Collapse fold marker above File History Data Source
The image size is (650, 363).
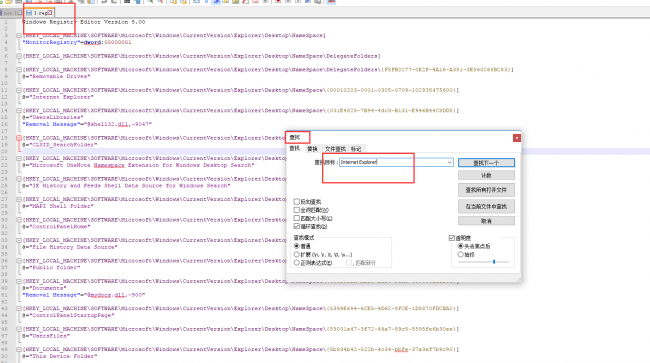19,240
